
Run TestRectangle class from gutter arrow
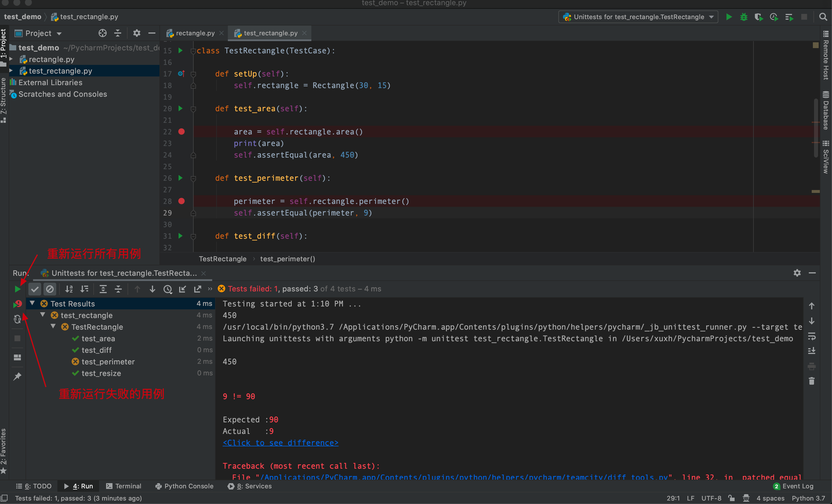pos(181,51)
